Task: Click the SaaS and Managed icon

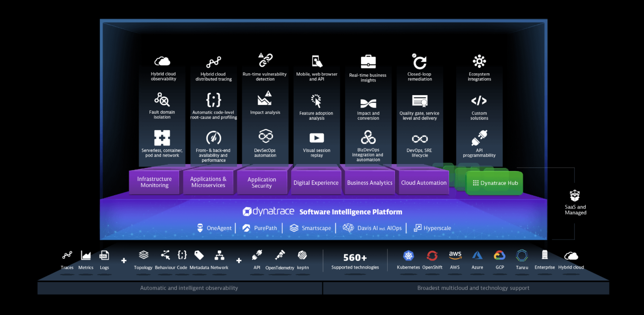Action: (x=575, y=195)
